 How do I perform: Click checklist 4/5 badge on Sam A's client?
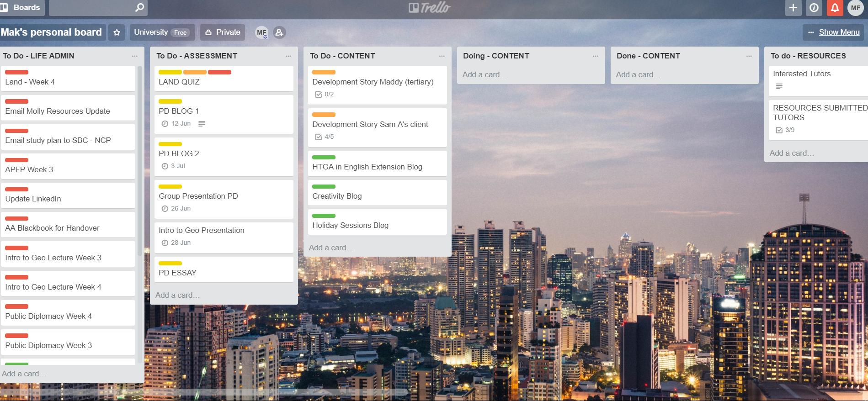(325, 137)
